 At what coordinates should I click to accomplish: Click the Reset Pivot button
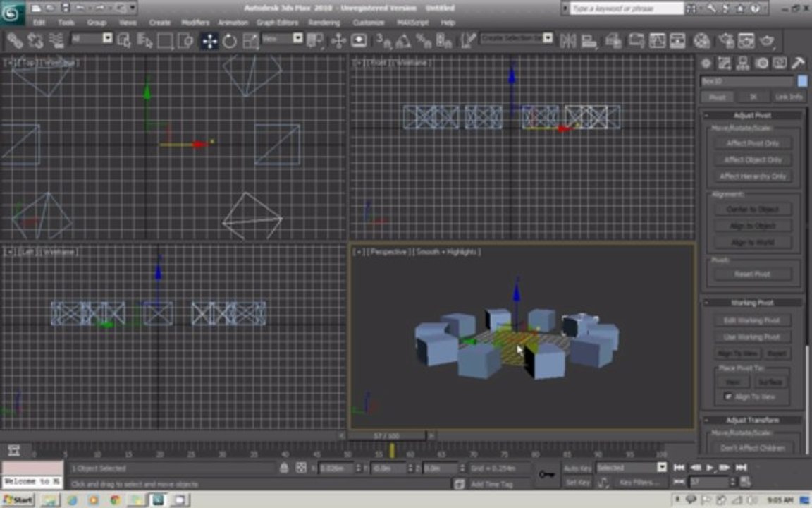point(753,274)
